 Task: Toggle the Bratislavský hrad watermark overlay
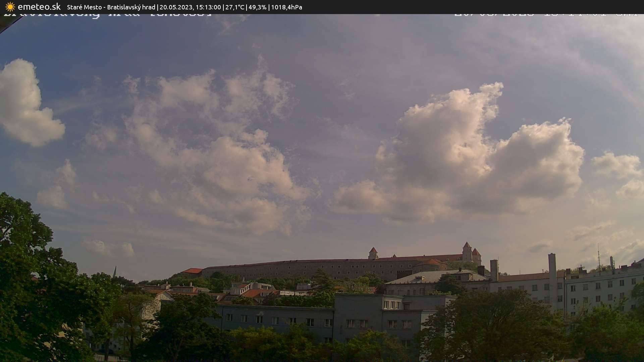point(107,14)
